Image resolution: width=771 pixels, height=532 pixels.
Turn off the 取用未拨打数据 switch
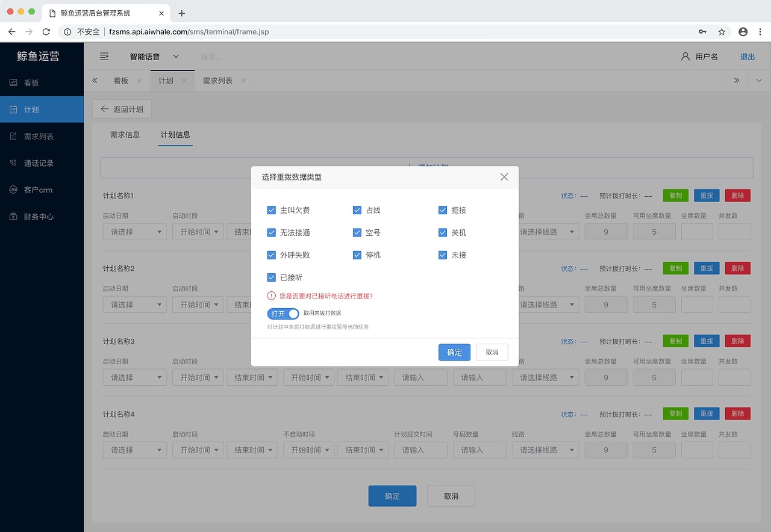pyautogui.click(x=283, y=314)
